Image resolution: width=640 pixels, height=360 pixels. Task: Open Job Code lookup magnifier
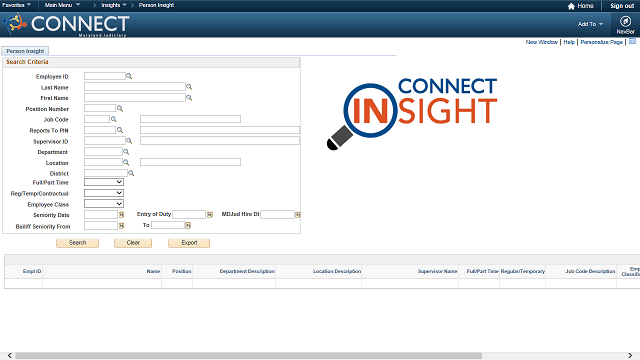[x=114, y=119]
